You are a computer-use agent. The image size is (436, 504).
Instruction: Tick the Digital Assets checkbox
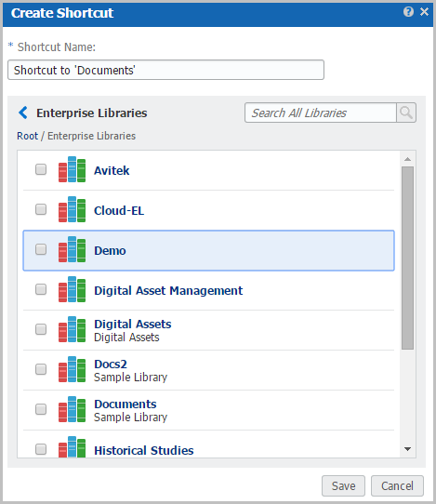pyautogui.click(x=41, y=329)
